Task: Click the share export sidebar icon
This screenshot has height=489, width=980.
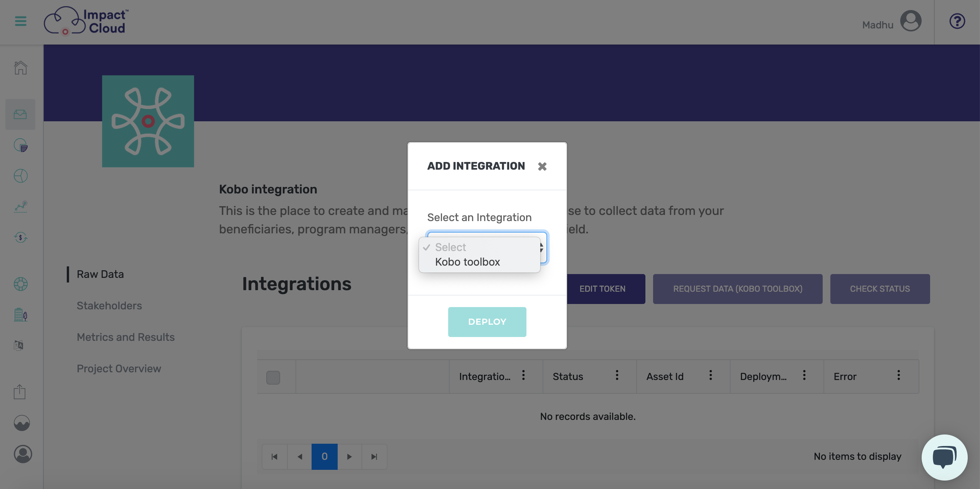Action: tap(20, 392)
